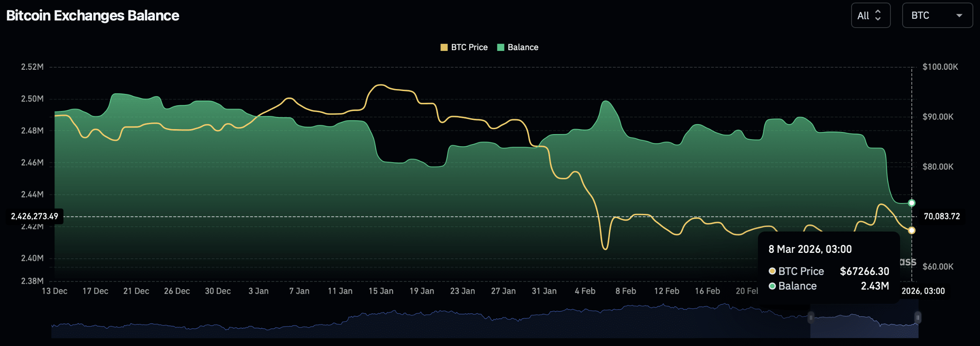Click the 70,083.72 right crosshair label
This screenshot has width=980, height=346.
(942, 216)
